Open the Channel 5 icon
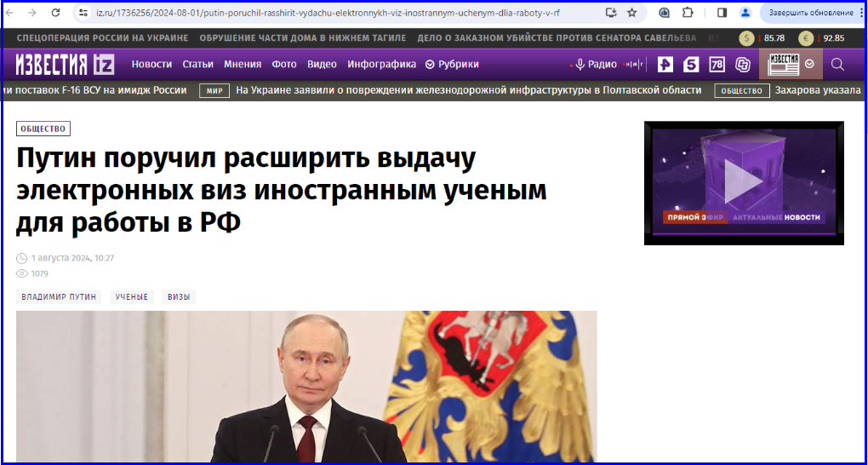The image size is (868, 465). point(691,65)
